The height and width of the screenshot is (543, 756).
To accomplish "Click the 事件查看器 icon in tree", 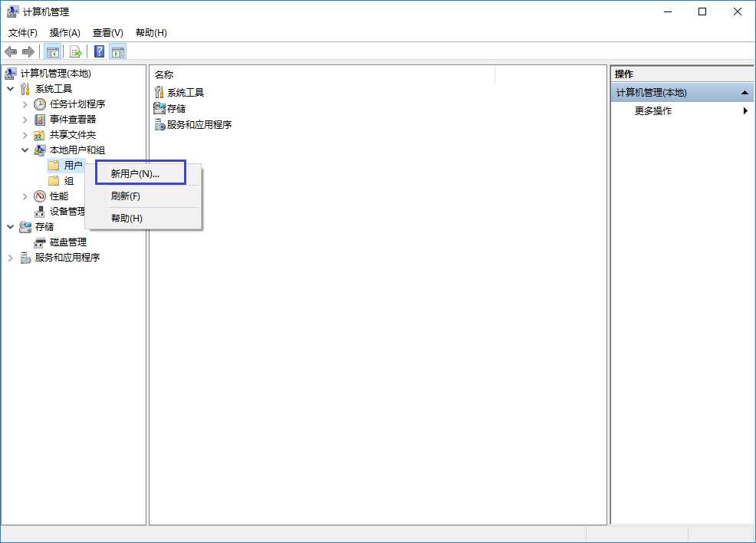I will coord(40,120).
